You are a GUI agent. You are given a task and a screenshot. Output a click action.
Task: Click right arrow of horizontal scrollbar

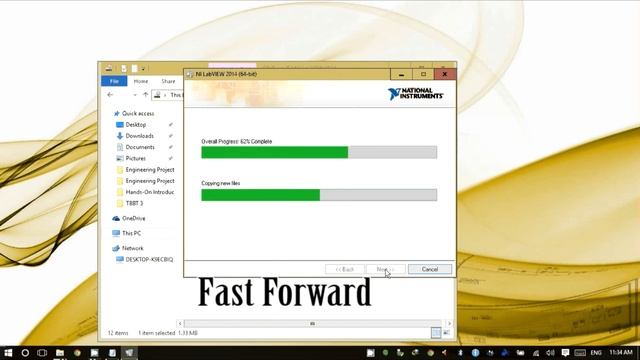pyautogui.click(x=449, y=323)
